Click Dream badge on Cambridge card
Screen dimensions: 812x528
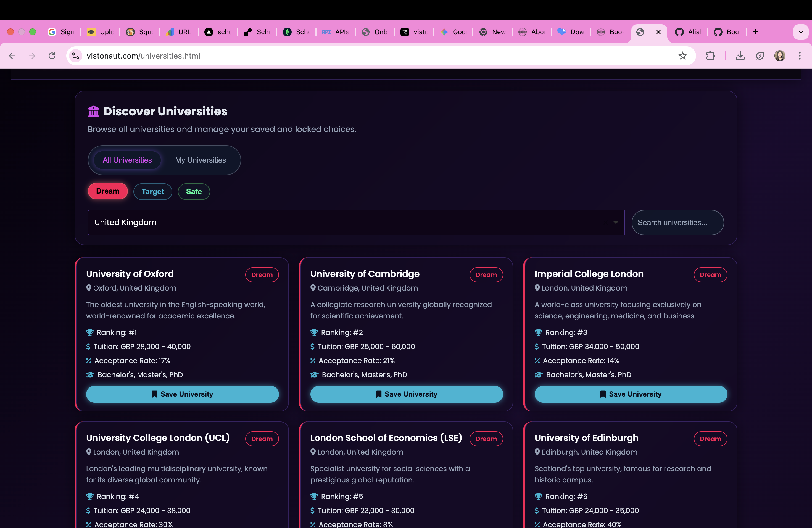tap(486, 274)
